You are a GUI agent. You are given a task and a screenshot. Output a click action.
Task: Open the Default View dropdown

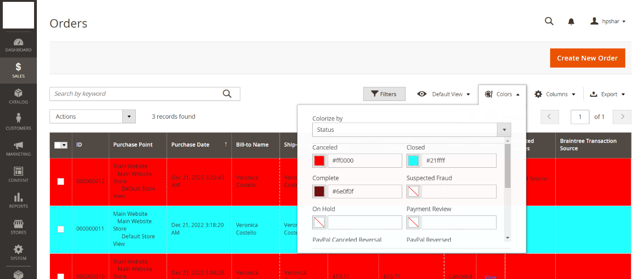(x=443, y=94)
